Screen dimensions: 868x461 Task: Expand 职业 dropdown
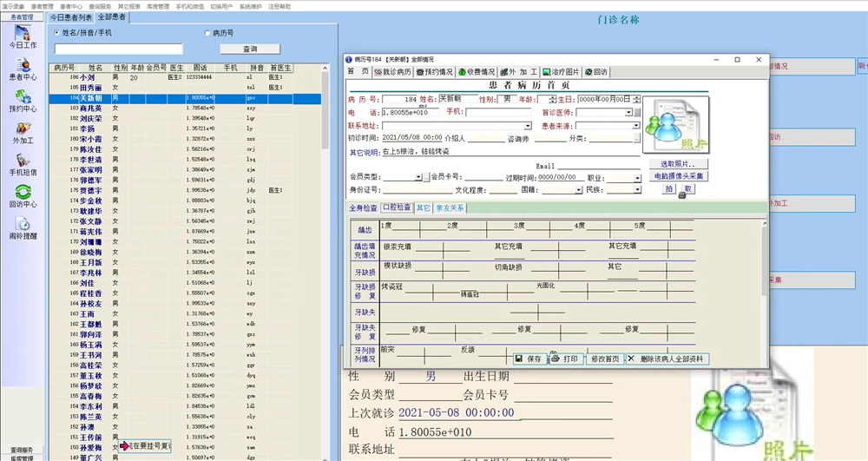pos(637,178)
